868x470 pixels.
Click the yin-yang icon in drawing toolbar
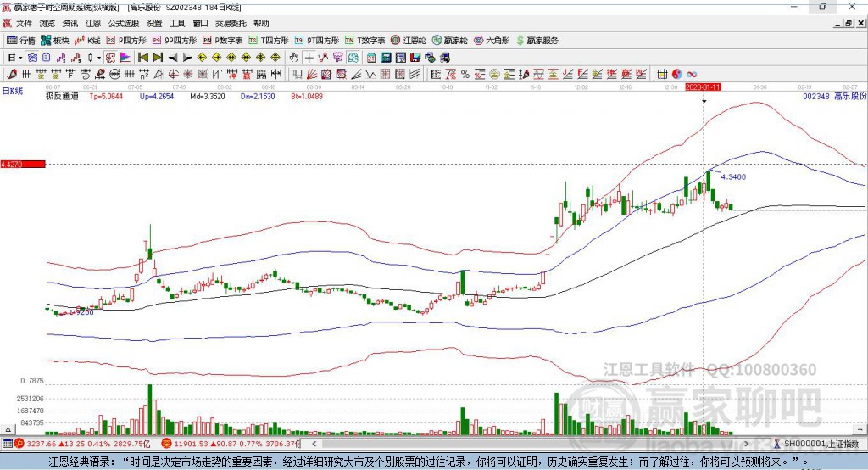pyautogui.click(x=677, y=74)
